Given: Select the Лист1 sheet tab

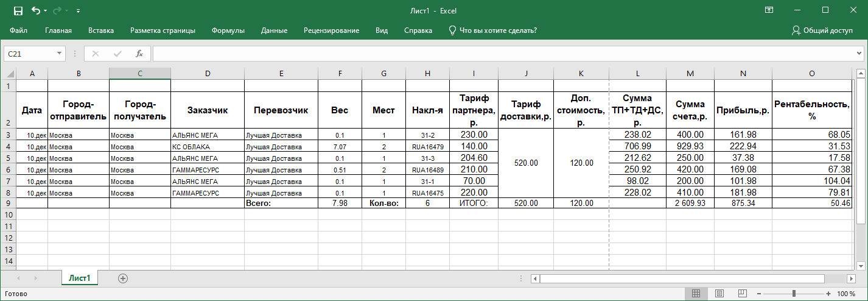Looking at the screenshot, I should [80, 278].
